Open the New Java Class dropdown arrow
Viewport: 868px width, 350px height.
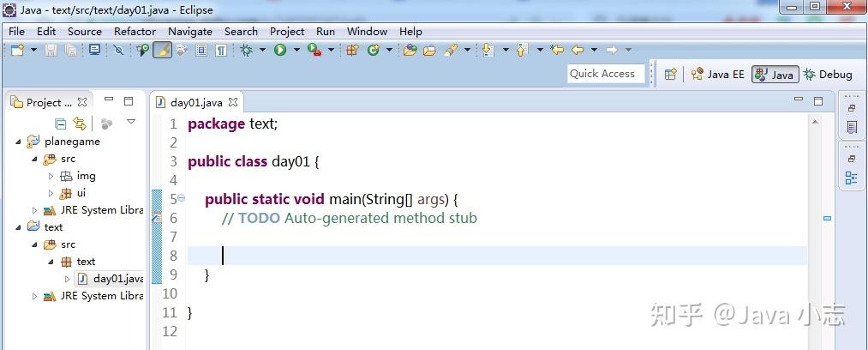tap(389, 51)
